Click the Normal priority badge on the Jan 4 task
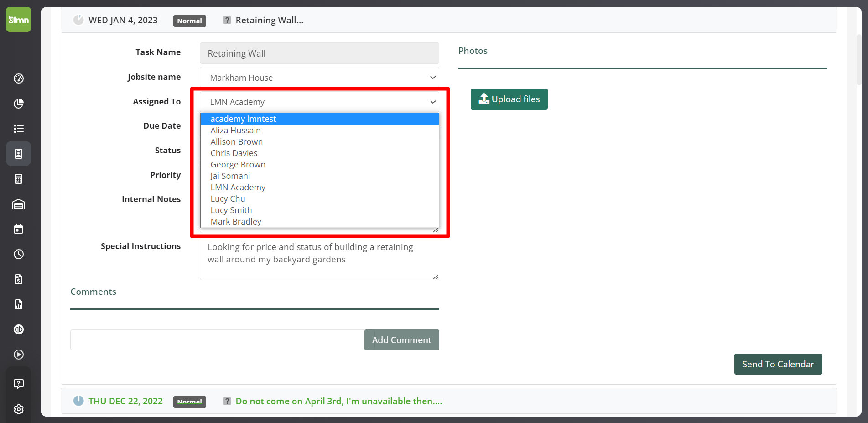This screenshot has width=868, height=423. [190, 21]
